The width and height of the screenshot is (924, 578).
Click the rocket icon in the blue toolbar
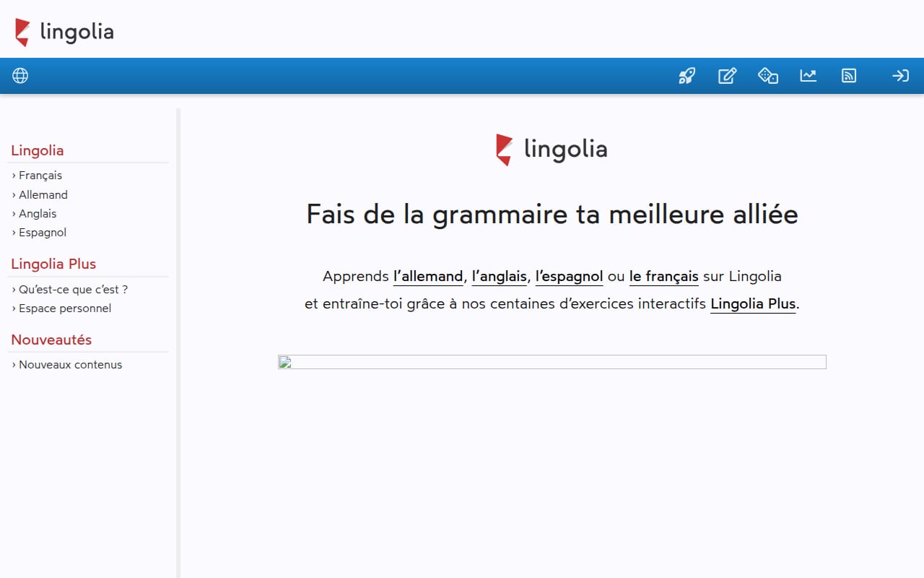click(x=687, y=75)
